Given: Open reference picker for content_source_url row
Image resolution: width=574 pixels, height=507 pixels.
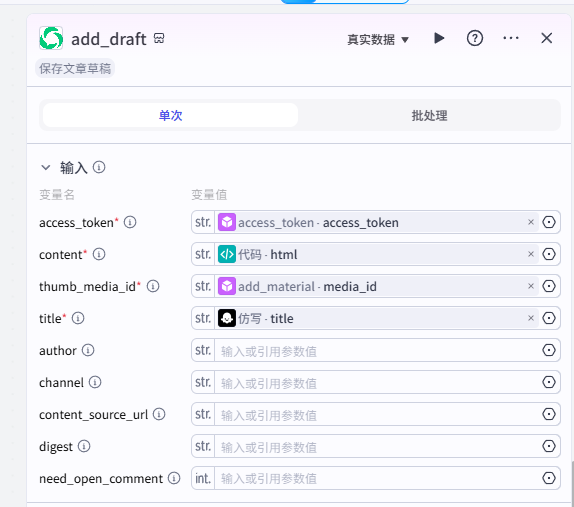Looking at the screenshot, I should pos(549,414).
